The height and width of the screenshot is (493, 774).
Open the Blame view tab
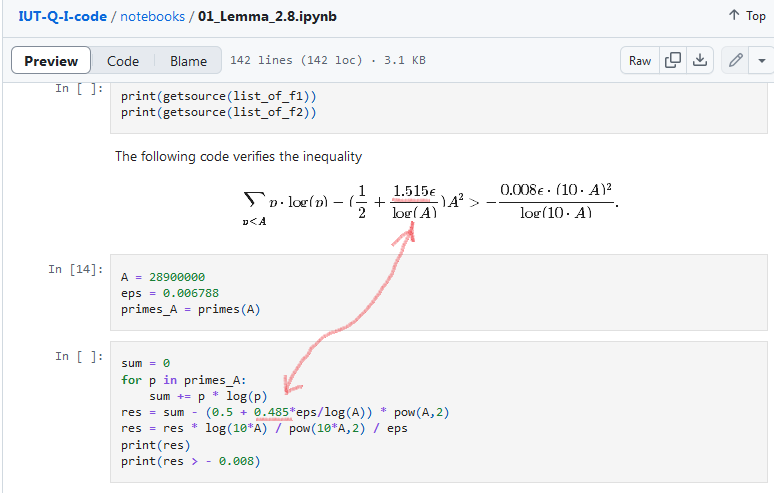pyautogui.click(x=188, y=61)
